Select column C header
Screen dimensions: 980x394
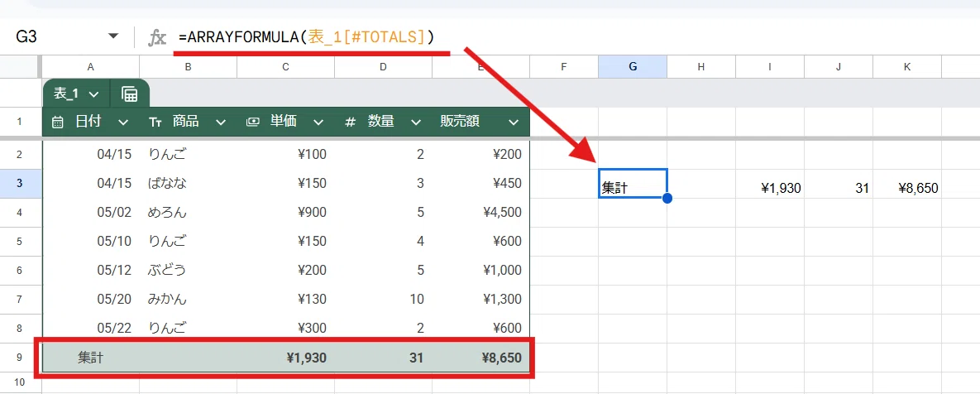point(285,67)
